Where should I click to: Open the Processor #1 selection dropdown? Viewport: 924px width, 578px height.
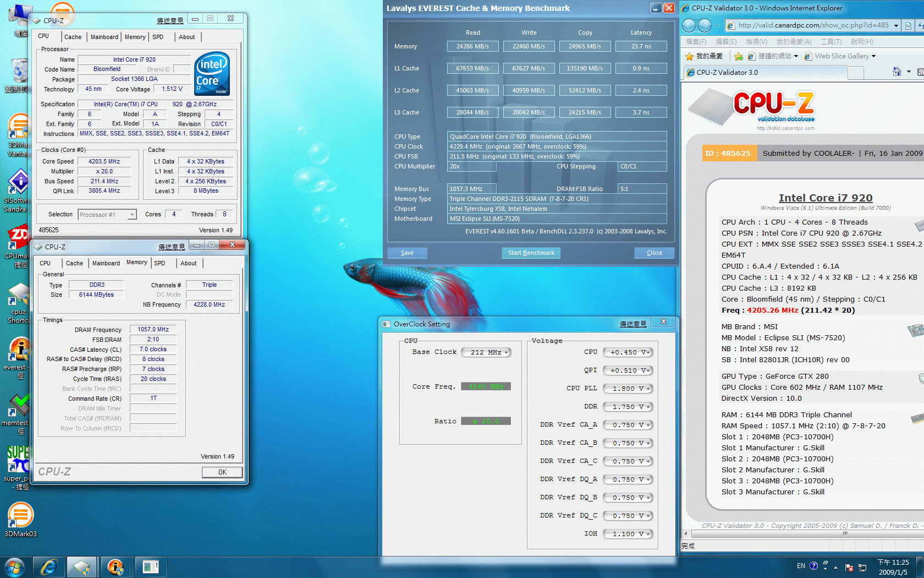pos(107,215)
